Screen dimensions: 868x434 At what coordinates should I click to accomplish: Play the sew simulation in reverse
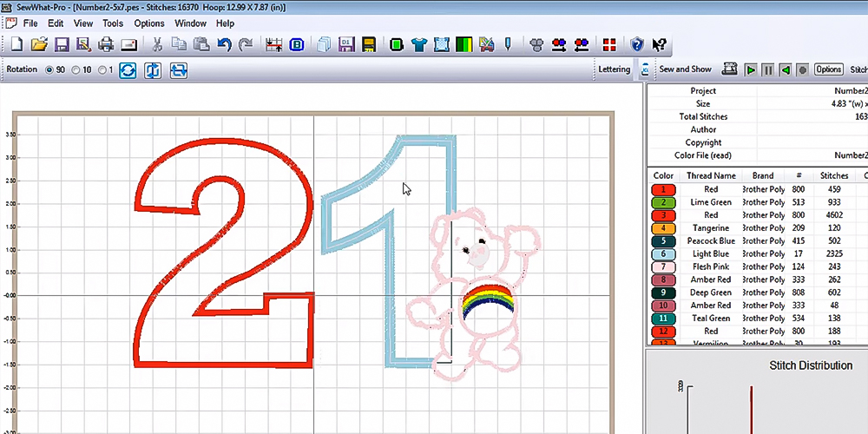[785, 69]
